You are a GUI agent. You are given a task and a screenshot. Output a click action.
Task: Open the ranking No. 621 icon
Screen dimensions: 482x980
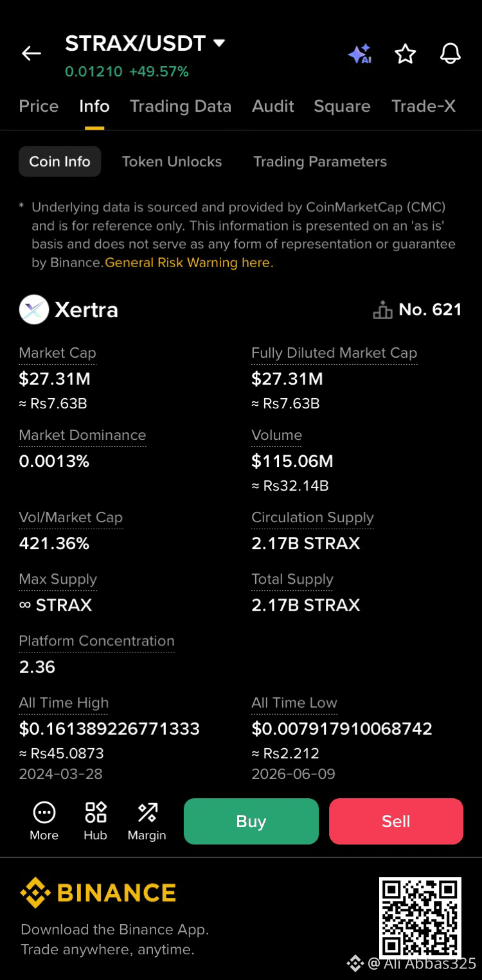382,310
